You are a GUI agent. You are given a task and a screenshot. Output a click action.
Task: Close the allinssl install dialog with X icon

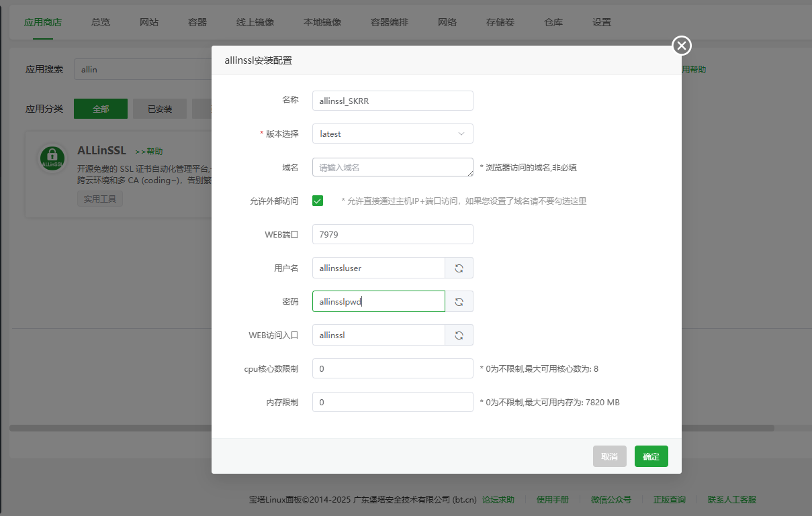click(682, 46)
